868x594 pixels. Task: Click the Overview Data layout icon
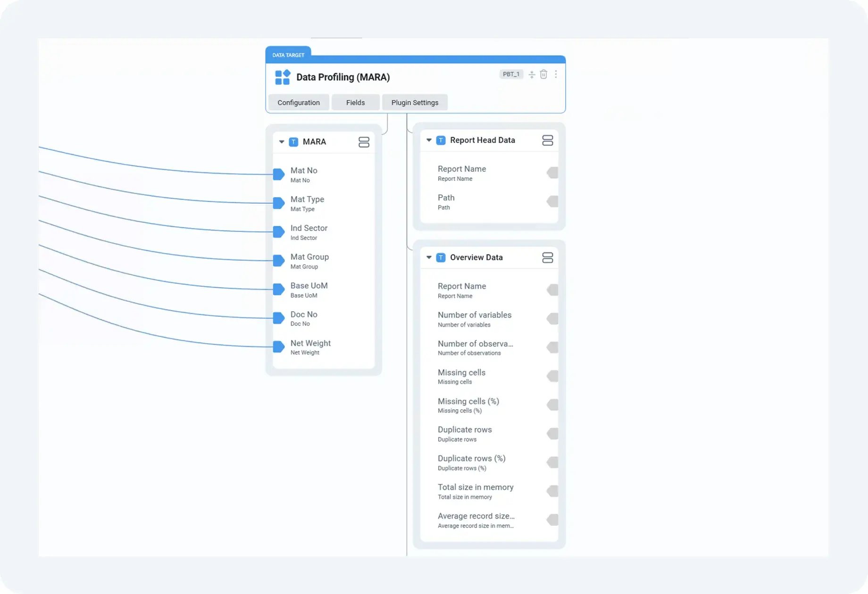pos(547,257)
